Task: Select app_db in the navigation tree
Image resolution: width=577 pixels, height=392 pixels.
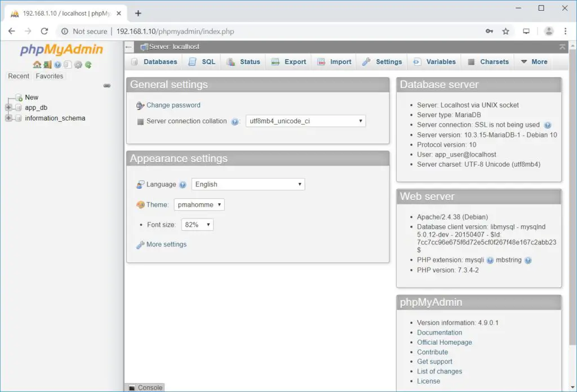Action: pyautogui.click(x=36, y=108)
